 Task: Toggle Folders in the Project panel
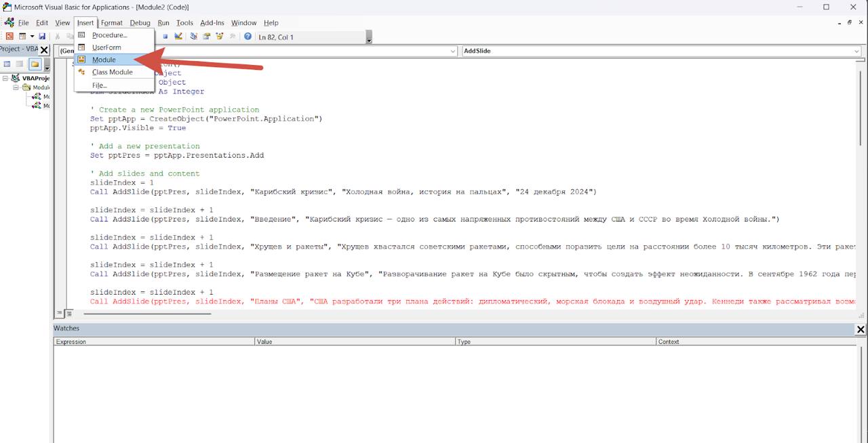click(35, 64)
